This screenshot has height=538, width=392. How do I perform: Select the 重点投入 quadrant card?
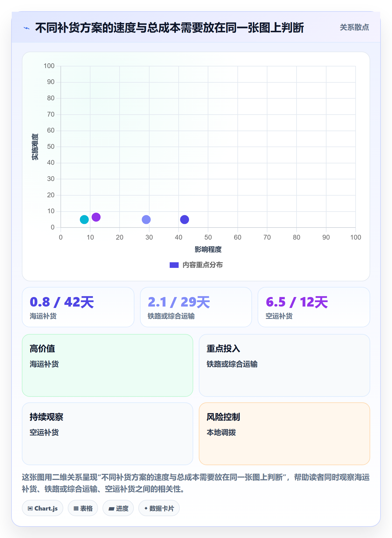click(x=284, y=365)
